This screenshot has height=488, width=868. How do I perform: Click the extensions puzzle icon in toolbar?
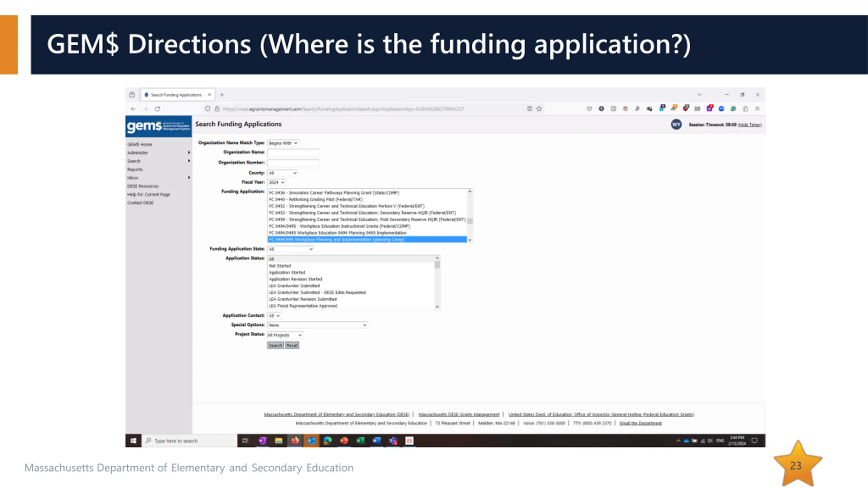pyautogui.click(x=746, y=109)
